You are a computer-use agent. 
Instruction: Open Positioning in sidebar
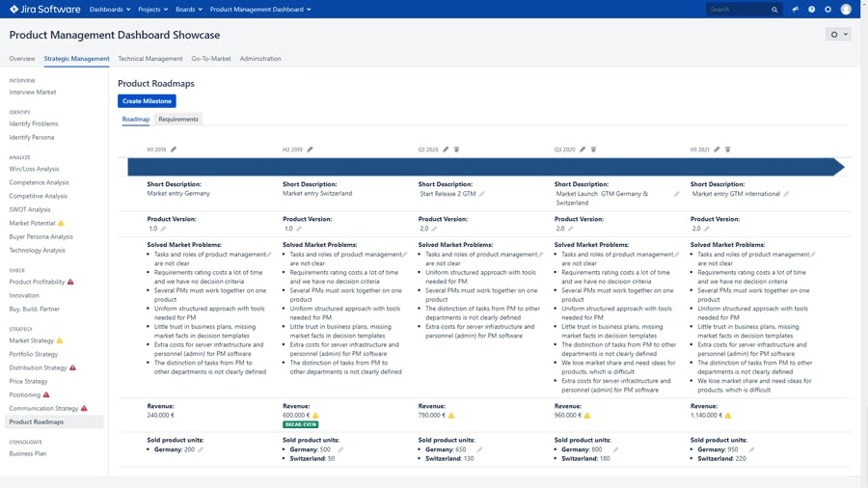25,395
